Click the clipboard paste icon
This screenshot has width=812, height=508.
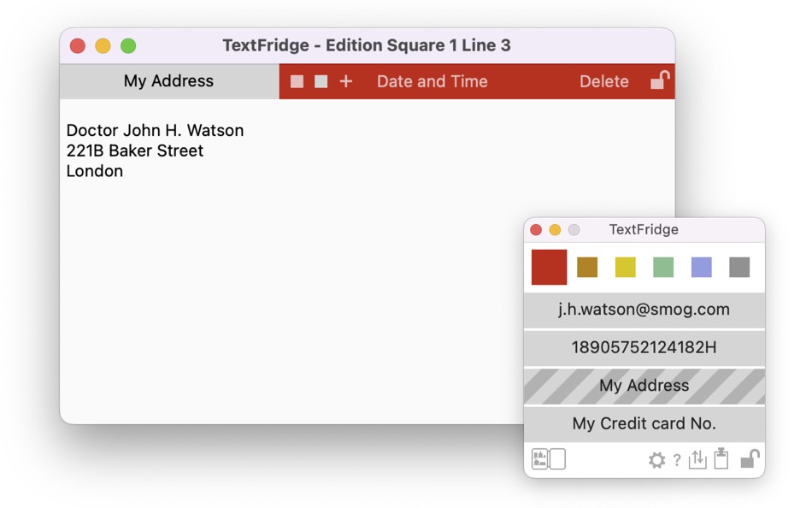pyautogui.click(x=721, y=458)
